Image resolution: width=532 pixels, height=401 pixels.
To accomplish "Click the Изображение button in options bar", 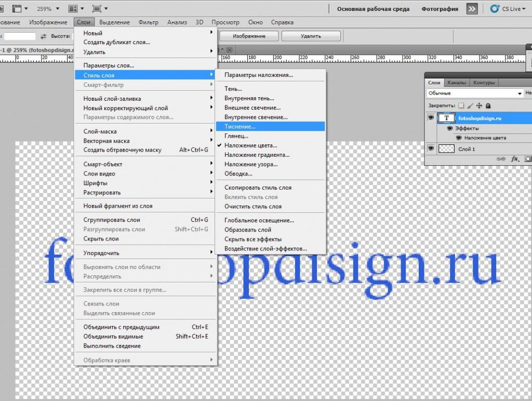I will pyautogui.click(x=249, y=36).
